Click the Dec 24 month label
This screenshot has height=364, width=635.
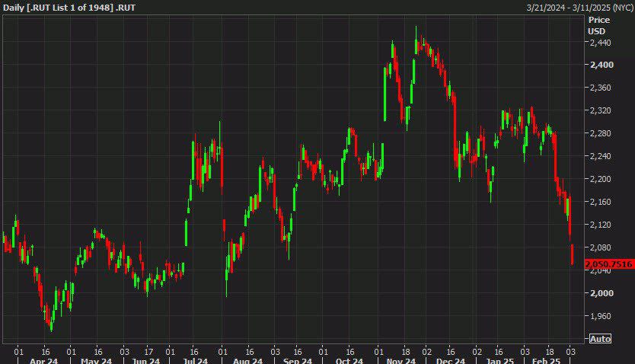(451, 360)
